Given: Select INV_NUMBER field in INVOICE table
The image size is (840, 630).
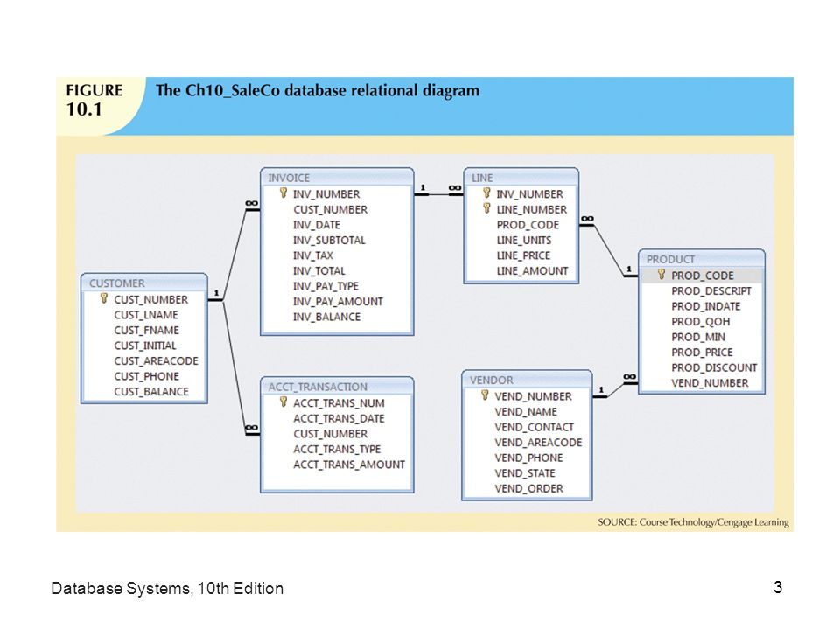Looking at the screenshot, I should click(x=326, y=194).
